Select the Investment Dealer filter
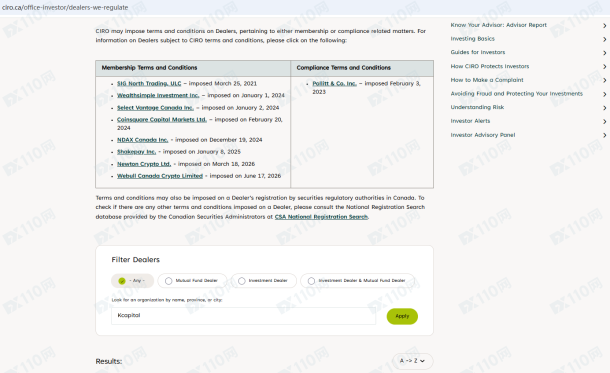 pos(263,281)
